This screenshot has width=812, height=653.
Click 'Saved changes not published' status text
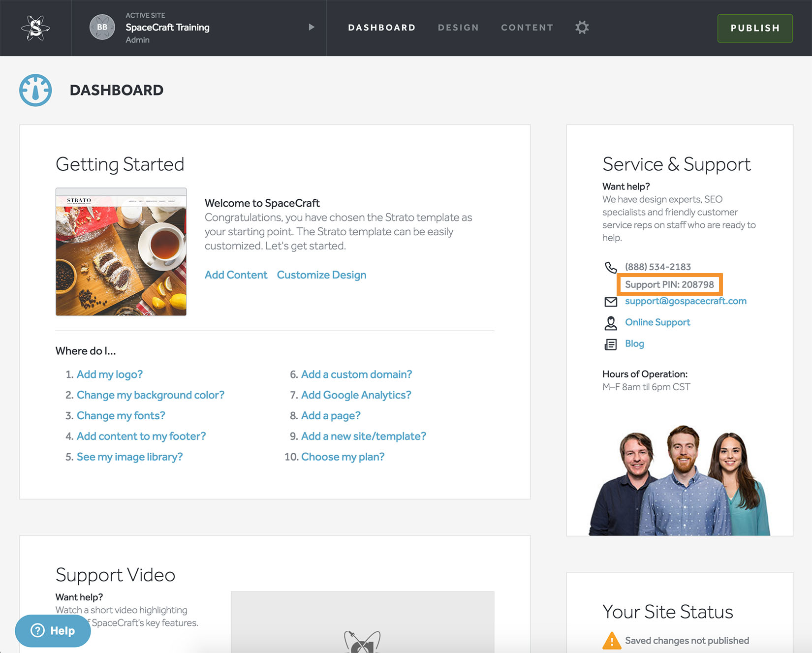pyautogui.click(x=687, y=641)
